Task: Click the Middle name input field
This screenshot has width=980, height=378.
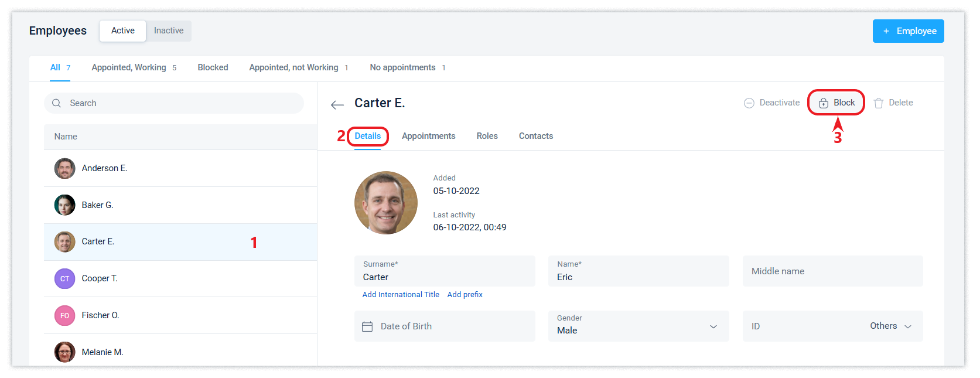Action: point(832,271)
